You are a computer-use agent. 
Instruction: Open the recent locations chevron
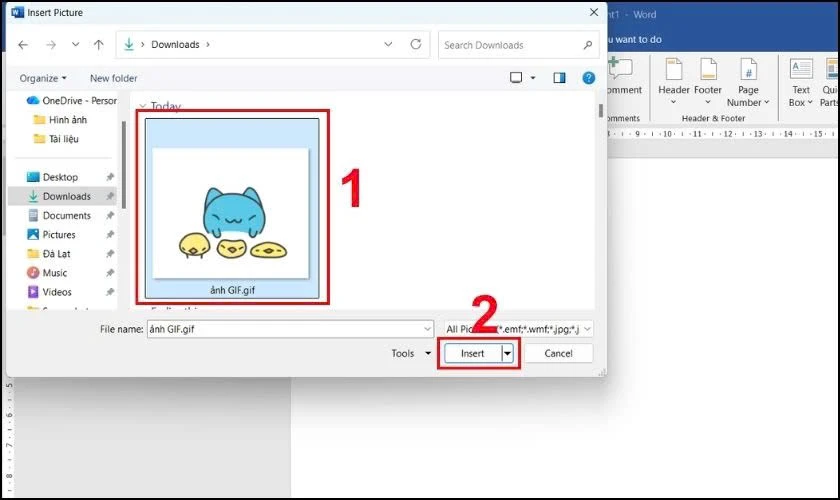(76, 44)
